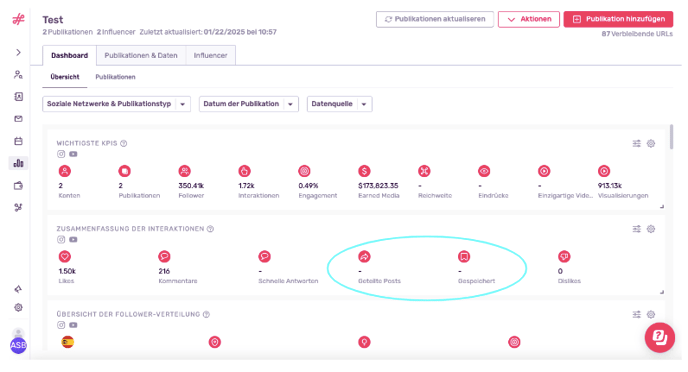Toggle Instagram filter in Wichtigste KPIs panel
The image size is (688, 372).
[x=61, y=154]
